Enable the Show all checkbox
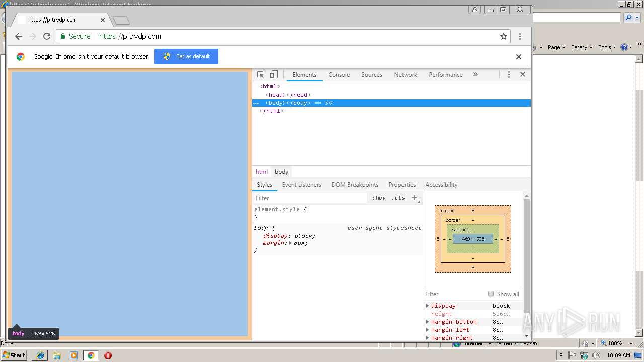The width and height of the screenshot is (644, 362). [x=491, y=294]
